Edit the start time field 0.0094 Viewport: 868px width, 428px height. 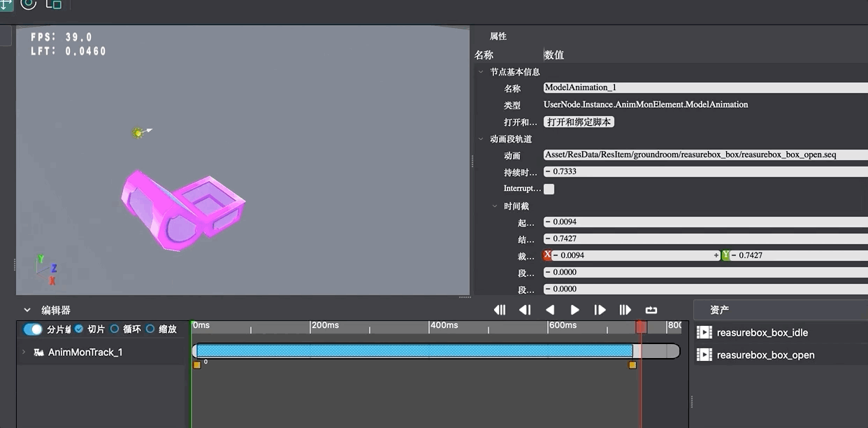pos(705,222)
